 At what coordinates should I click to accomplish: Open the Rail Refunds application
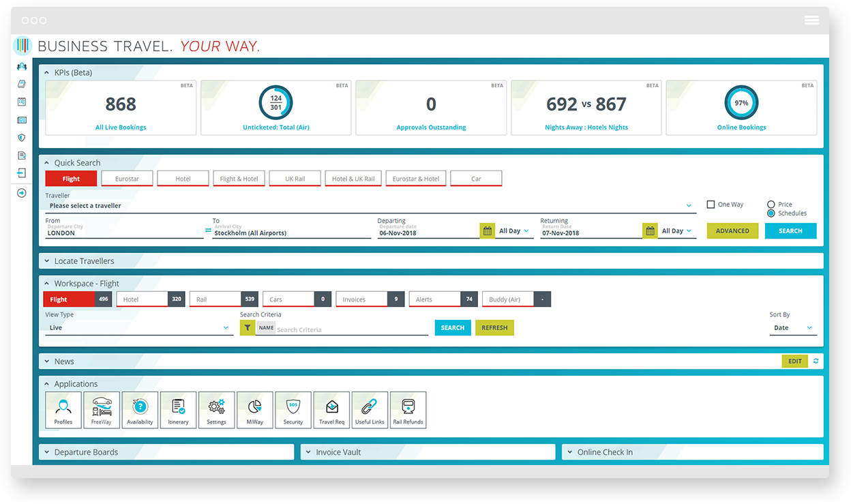coord(408,409)
